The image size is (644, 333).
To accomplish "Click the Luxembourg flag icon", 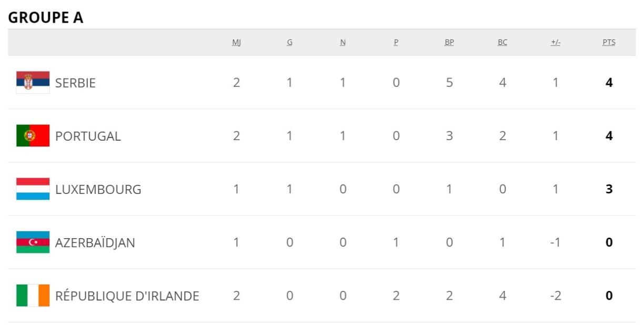I will coord(33,189).
